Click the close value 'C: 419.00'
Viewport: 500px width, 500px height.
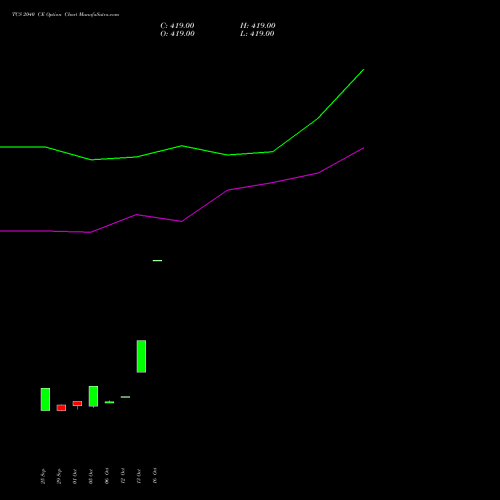(x=177, y=26)
